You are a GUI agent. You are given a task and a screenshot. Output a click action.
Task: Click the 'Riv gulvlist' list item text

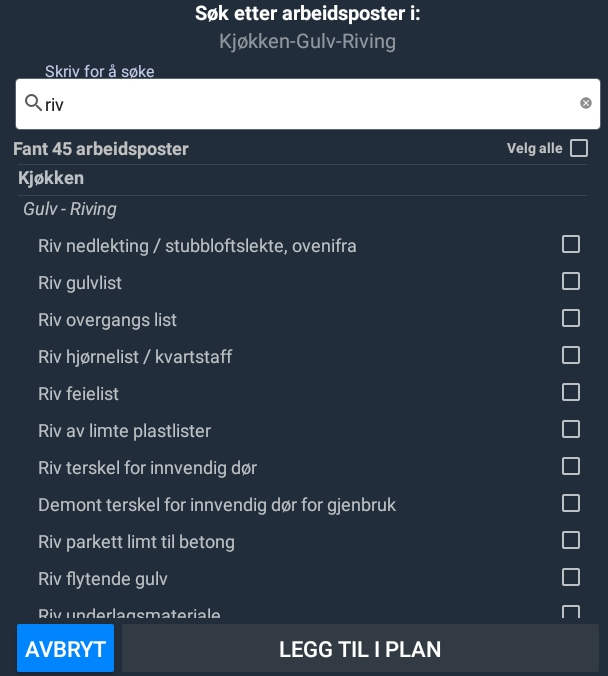coord(80,283)
